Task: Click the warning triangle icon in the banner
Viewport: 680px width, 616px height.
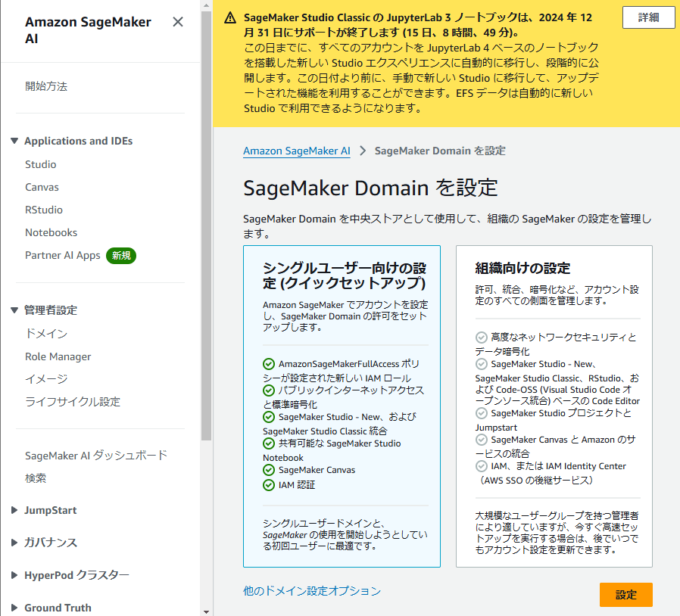Action: (x=230, y=17)
